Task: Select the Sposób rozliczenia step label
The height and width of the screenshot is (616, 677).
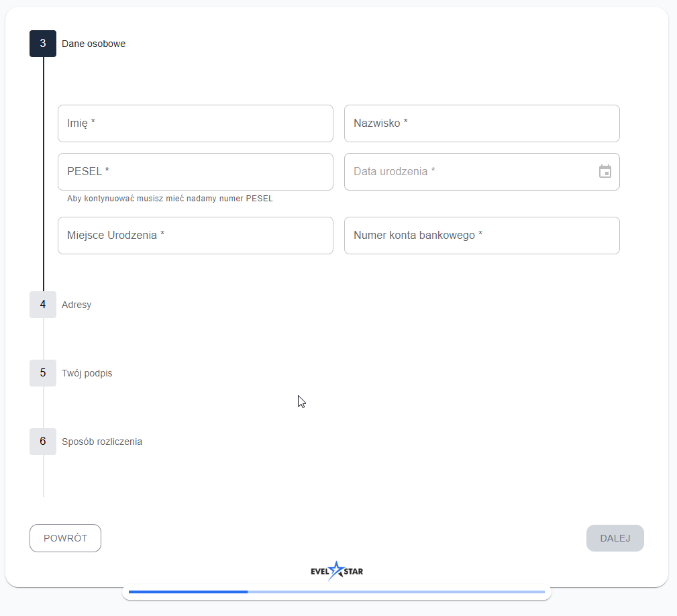Action: point(102,442)
